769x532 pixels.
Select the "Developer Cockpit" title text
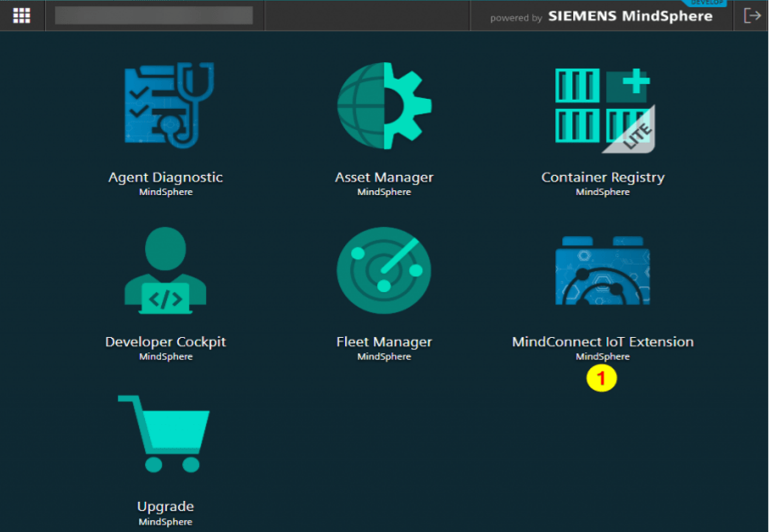click(x=165, y=342)
